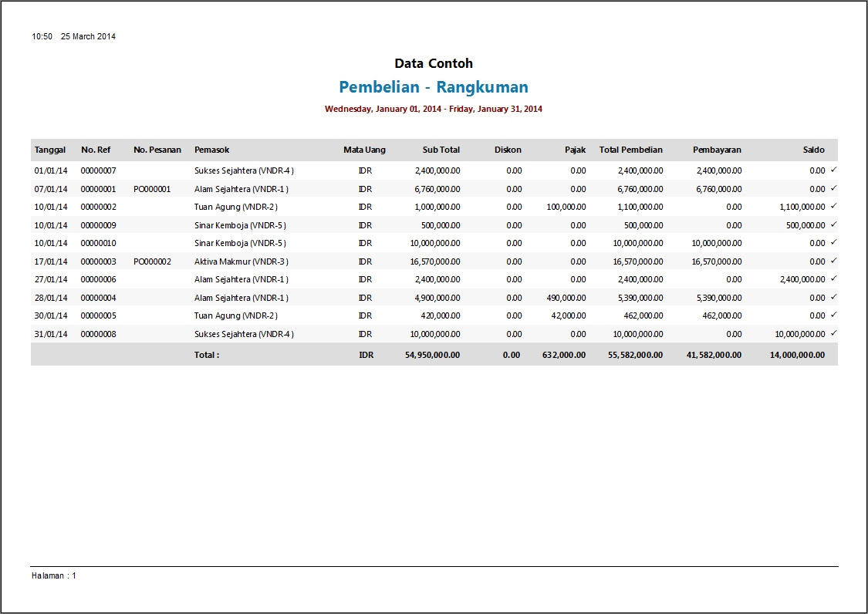Click the checkmark on the 00000010 row

click(x=832, y=242)
